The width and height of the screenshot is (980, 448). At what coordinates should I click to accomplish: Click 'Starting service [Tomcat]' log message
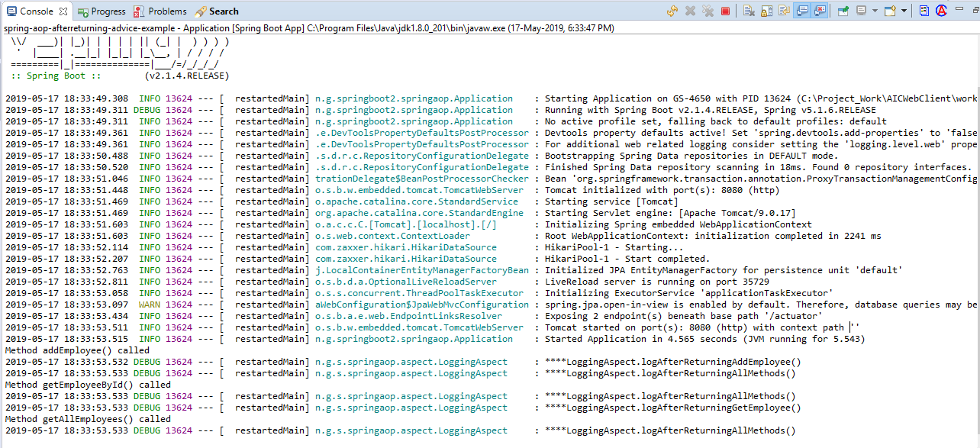coord(611,201)
